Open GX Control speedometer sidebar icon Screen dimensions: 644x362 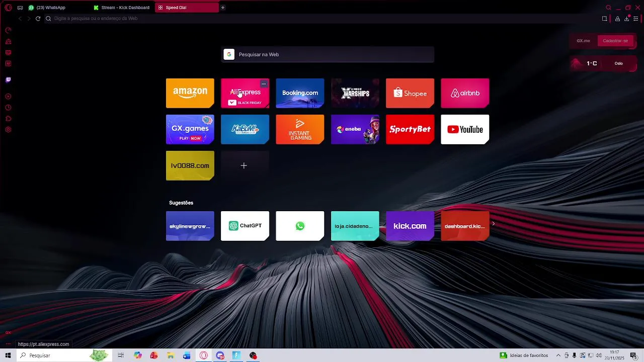[x=8, y=31]
